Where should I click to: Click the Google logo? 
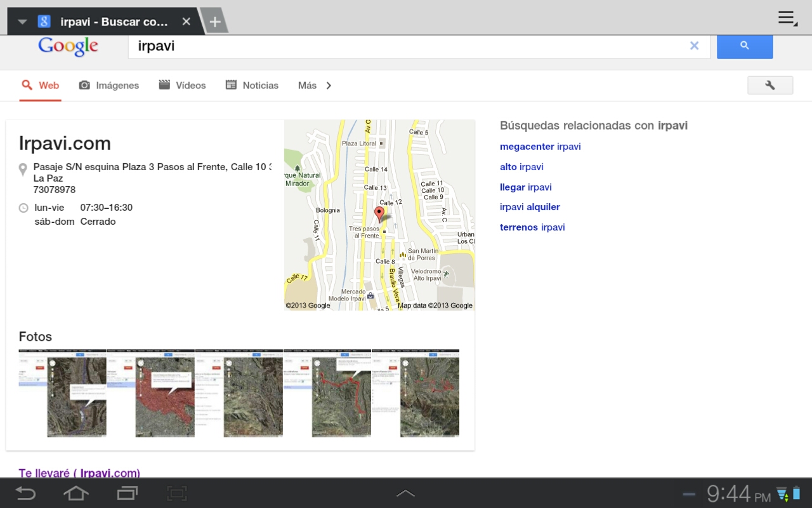pos(68,46)
